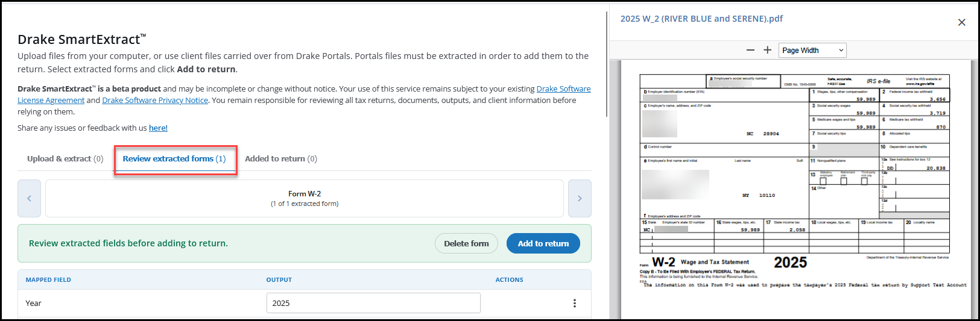Click the Form W-2 card
This screenshot has width=980, height=321.
305,198
